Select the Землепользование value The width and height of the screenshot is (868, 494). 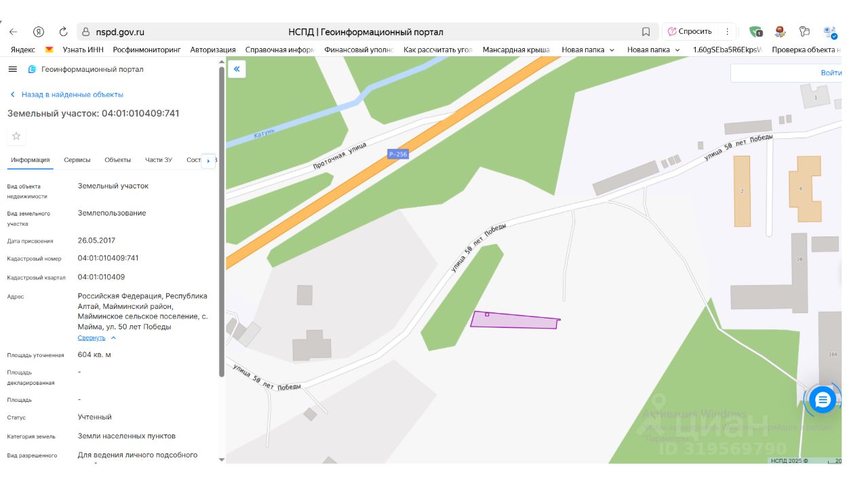pos(112,213)
